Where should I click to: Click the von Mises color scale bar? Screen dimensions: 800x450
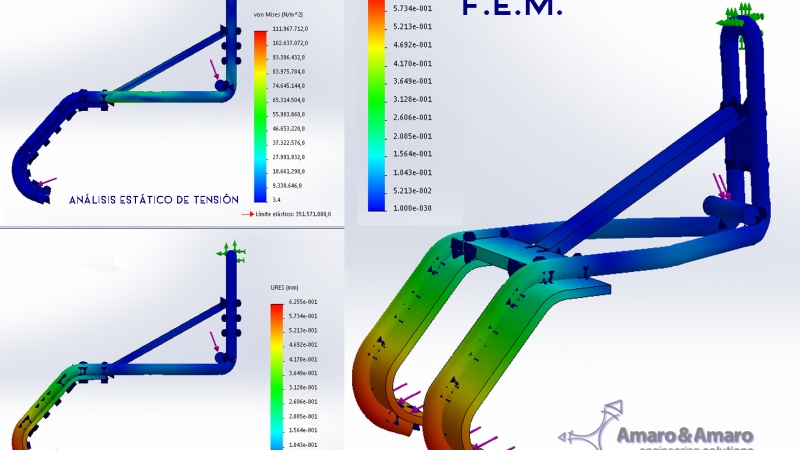point(260,115)
